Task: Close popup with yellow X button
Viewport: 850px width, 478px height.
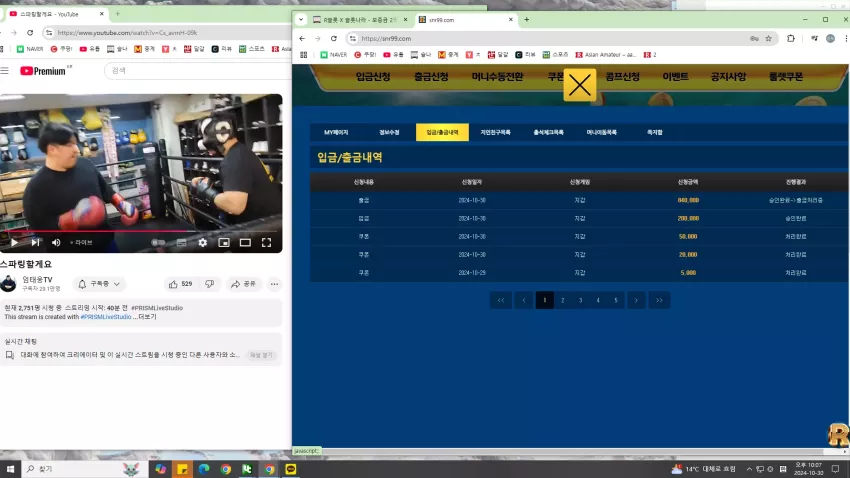Action: [579, 85]
